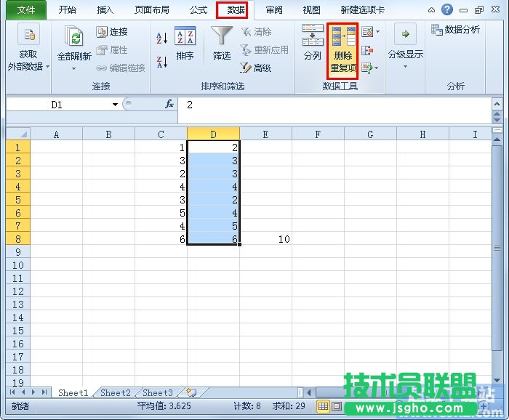
Task: Go to last sheet navigation arrow
Action: (x=44, y=392)
